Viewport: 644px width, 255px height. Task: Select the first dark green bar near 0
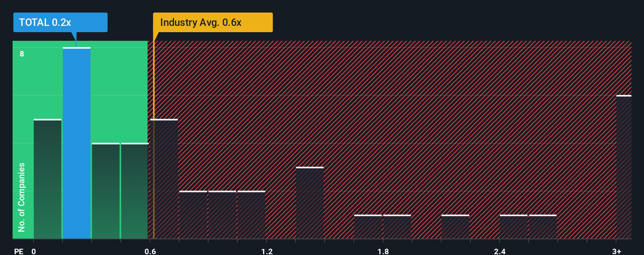coord(48,179)
